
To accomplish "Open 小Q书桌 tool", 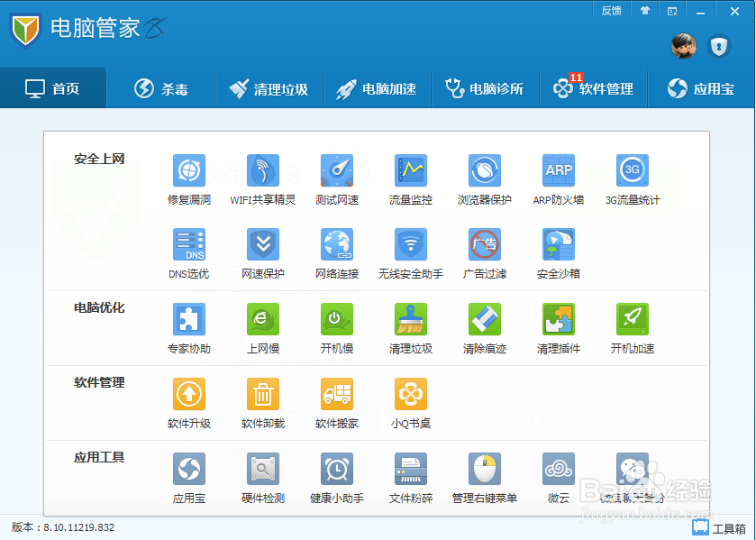I will tap(410, 394).
